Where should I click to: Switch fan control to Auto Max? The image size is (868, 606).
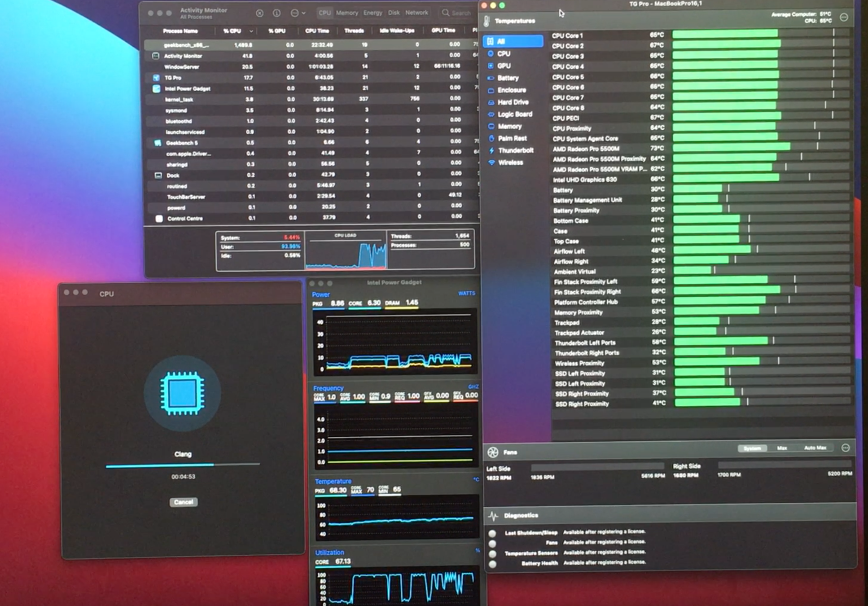pos(815,448)
